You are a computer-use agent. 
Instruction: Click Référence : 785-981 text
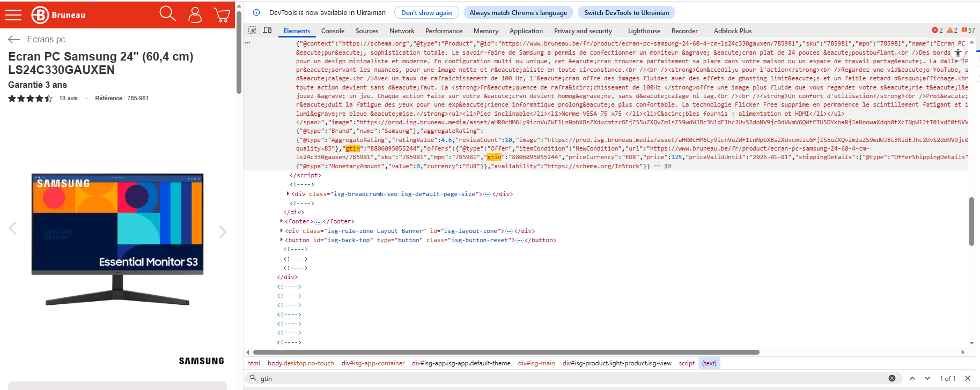pos(122,98)
